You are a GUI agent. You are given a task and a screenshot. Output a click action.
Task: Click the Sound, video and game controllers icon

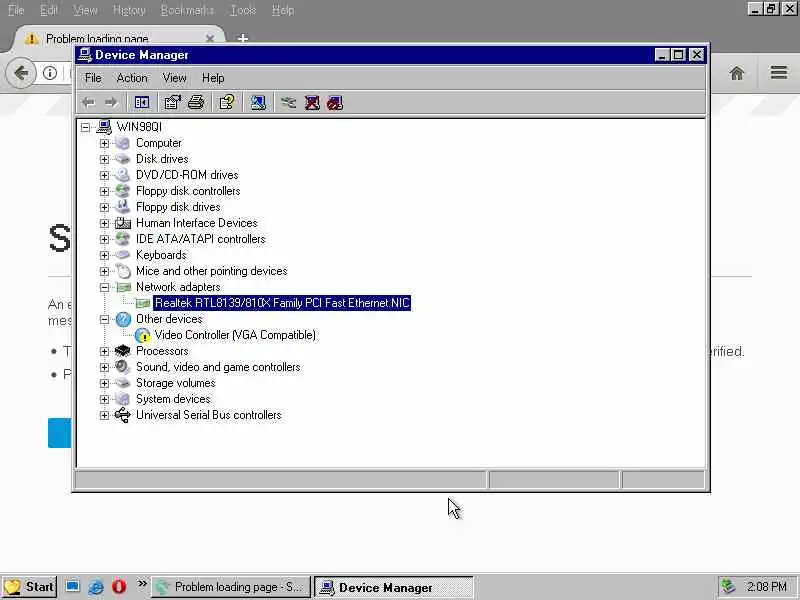pyautogui.click(x=122, y=367)
